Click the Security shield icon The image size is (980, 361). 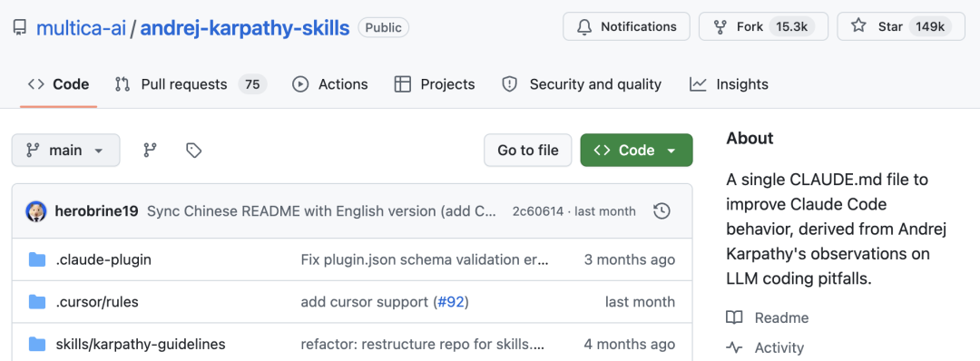point(510,84)
